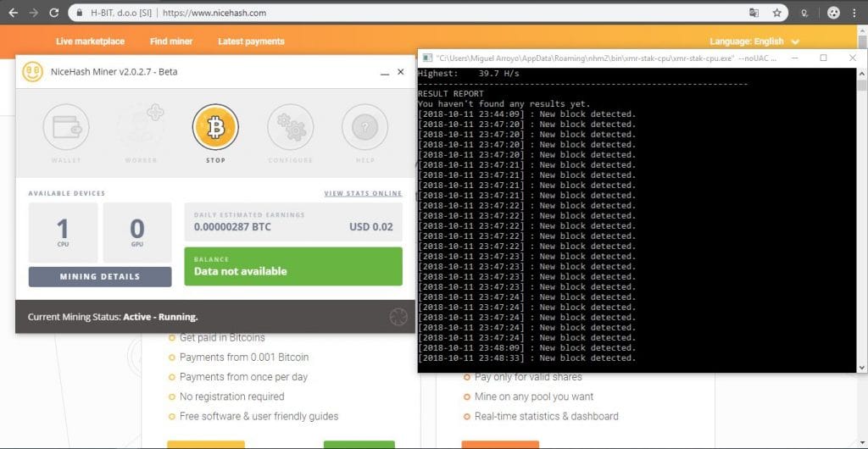Click the MINING DETAILS button
Screen dimensions: 868x449
point(100,277)
